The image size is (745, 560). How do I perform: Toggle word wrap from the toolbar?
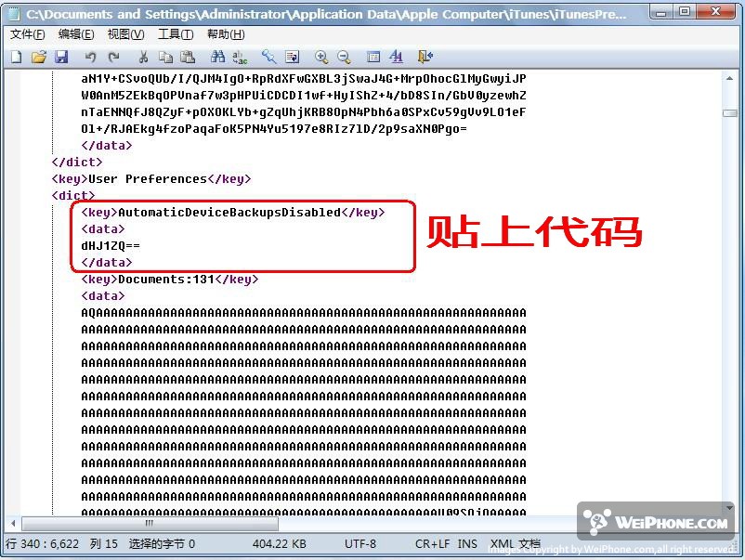292,57
